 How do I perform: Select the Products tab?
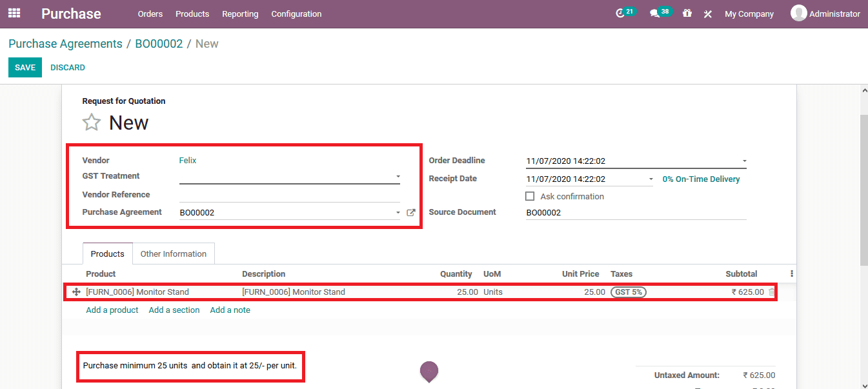(107, 254)
